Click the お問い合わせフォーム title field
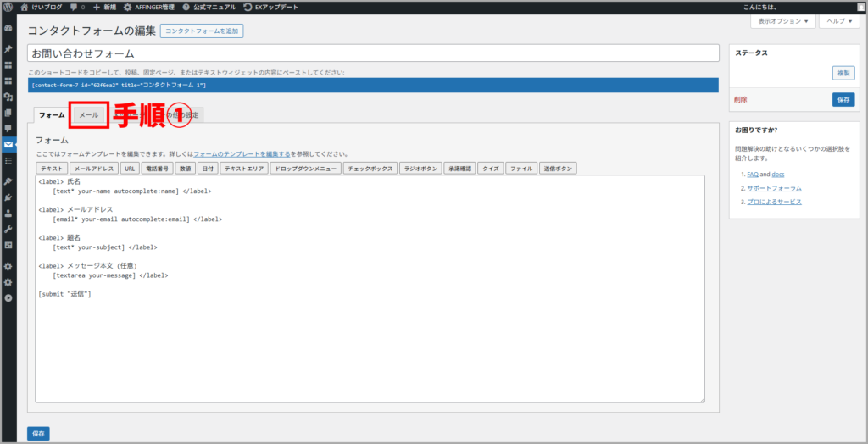This screenshot has height=444, width=868. coord(373,53)
